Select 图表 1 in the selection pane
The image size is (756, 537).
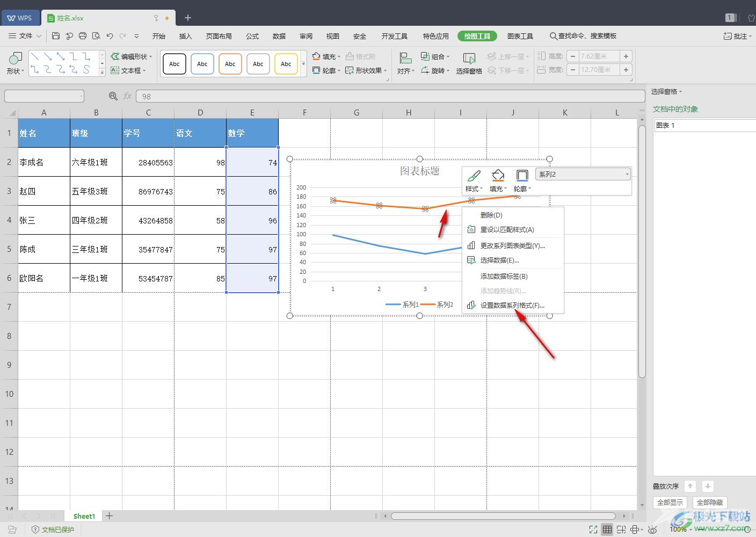pos(704,125)
